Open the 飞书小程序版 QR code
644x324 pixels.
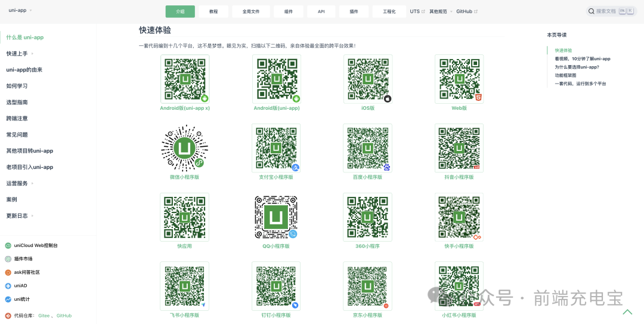point(184,286)
